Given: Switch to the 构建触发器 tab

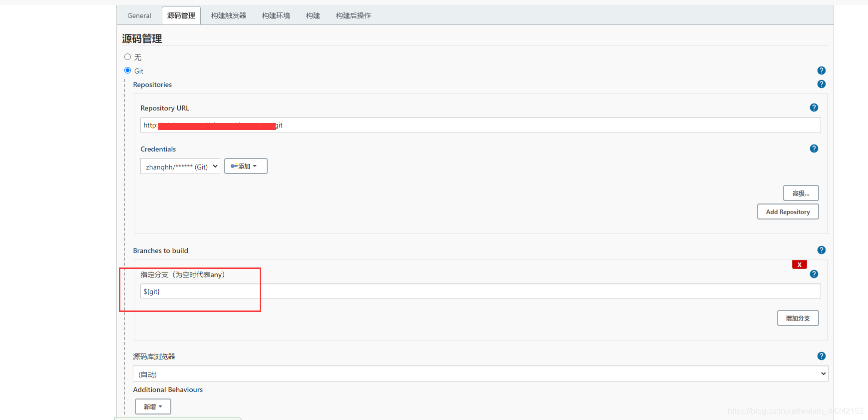Looking at the screenshot, I should [x=228, y=15].
